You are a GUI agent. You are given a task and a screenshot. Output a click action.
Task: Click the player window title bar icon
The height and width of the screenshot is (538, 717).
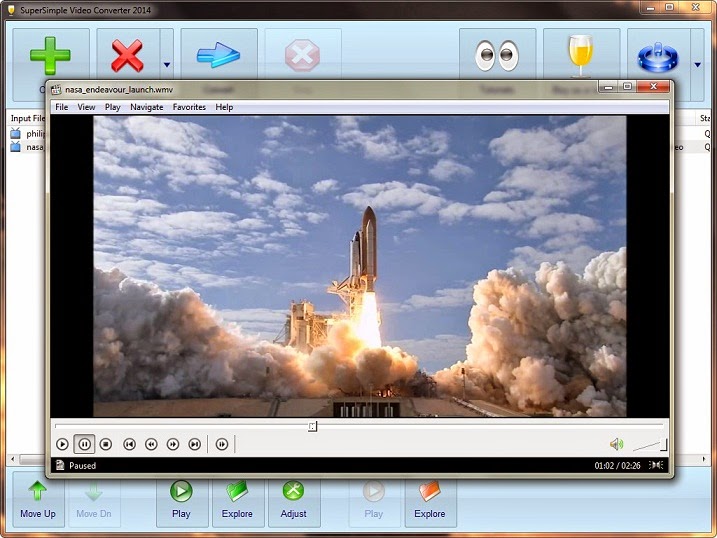56,90
